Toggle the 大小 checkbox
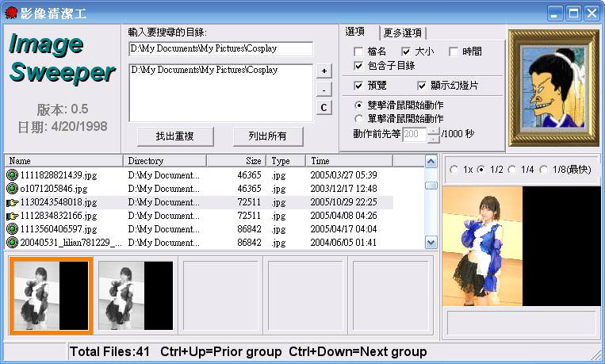 point(406,52)
